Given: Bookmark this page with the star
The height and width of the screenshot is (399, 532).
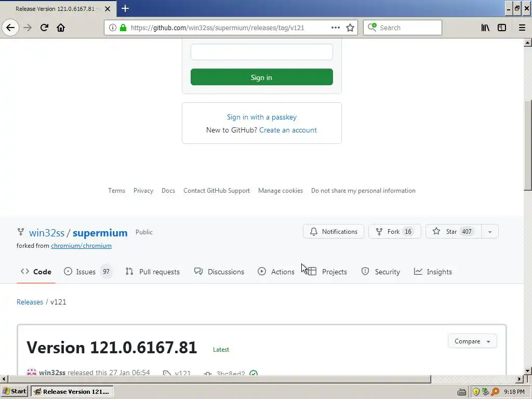Looking at the screenshot, I should pos(350,28).
